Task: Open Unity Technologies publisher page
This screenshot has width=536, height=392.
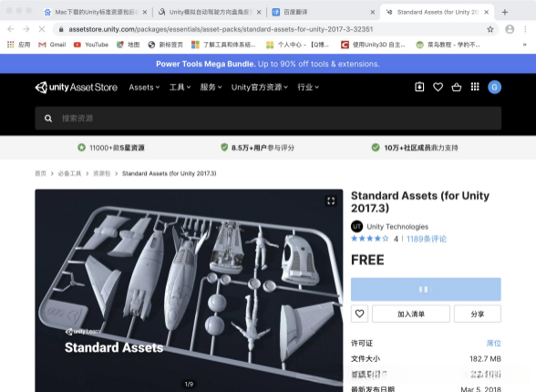Action: 397,227
